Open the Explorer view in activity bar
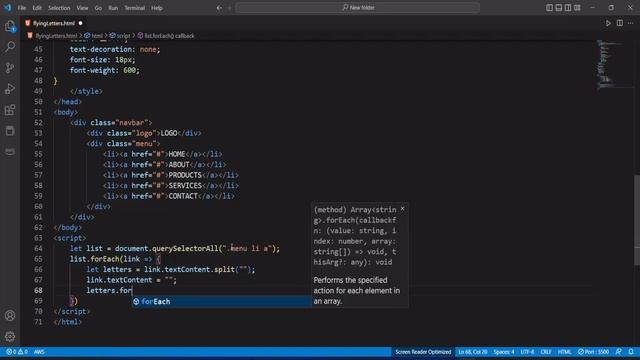The width and height of the screenshot is (640, 360). [x=10, y=26]
